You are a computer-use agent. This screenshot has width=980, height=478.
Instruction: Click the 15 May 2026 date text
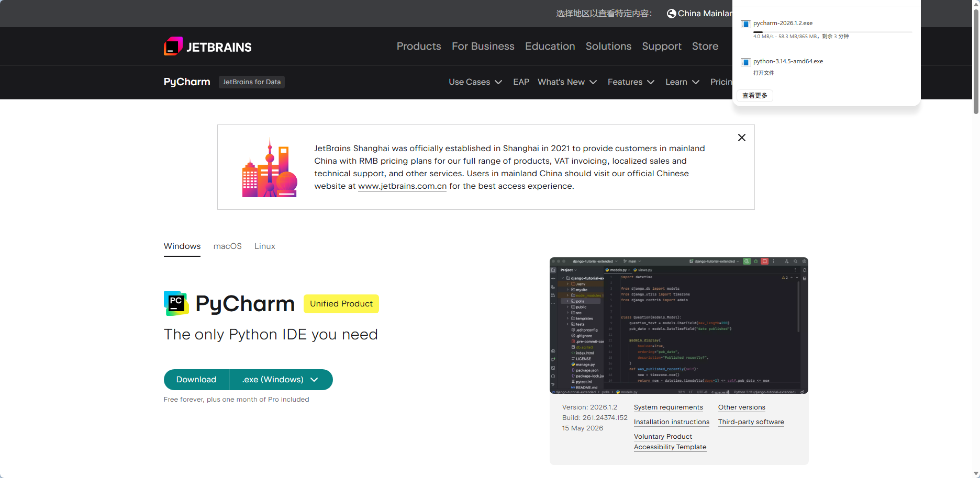tap(583, 428)
